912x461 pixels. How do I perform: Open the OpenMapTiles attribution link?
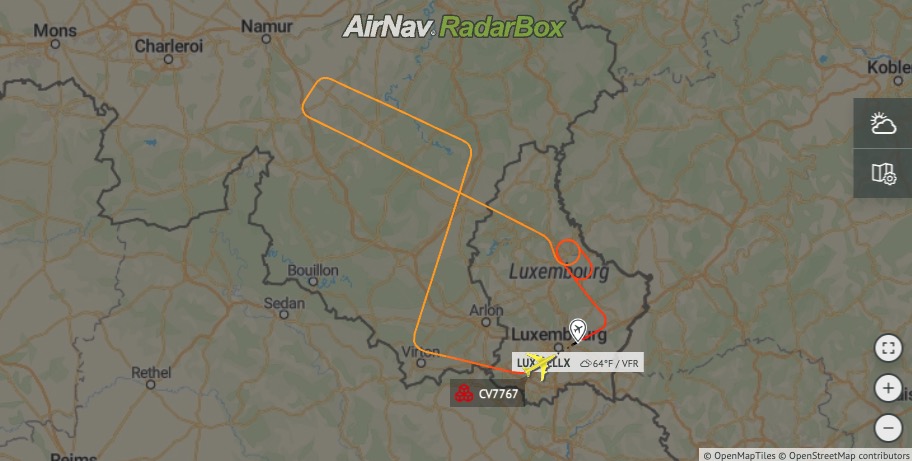point(739,455)
